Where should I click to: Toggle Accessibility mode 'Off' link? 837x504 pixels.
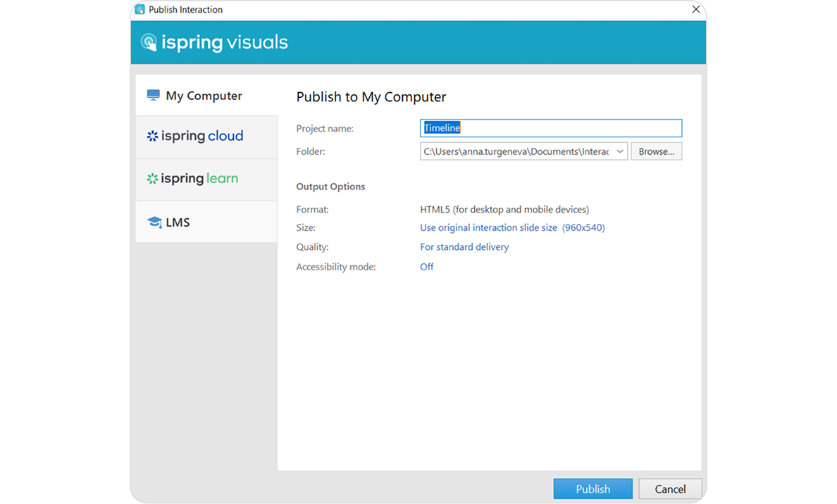coord(427,267)
